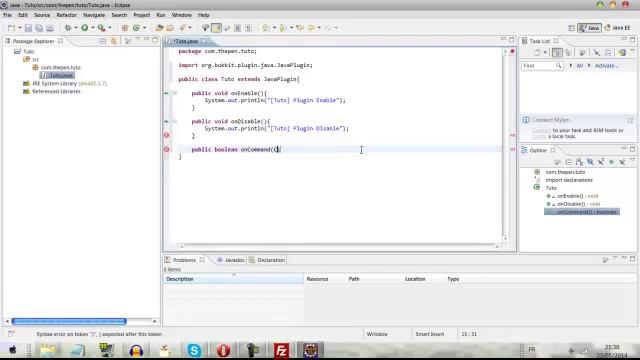Open FileZilla from the taskbar

(x=281, y=350)
